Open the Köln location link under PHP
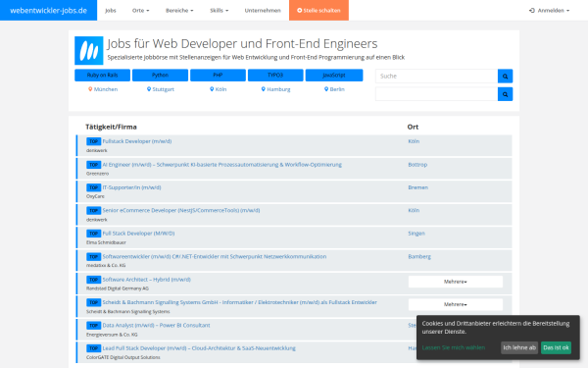Viewport: 588px width, 368px height. coord(220,89)
